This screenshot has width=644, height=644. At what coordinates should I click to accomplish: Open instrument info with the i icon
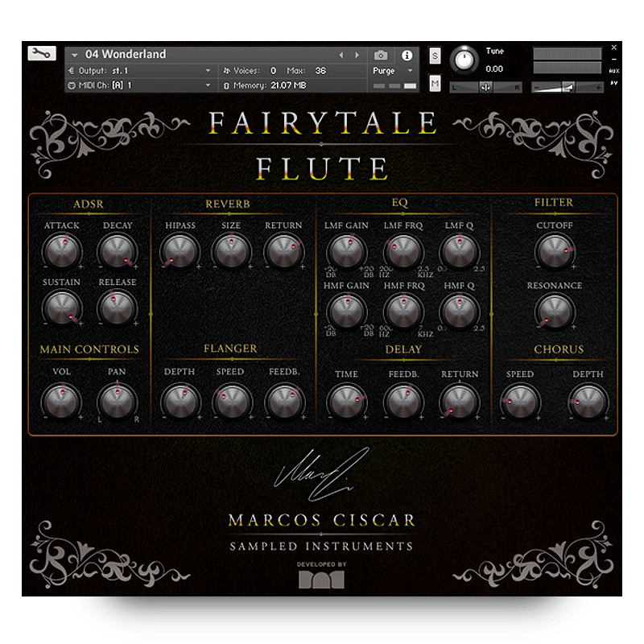[408, 55]
